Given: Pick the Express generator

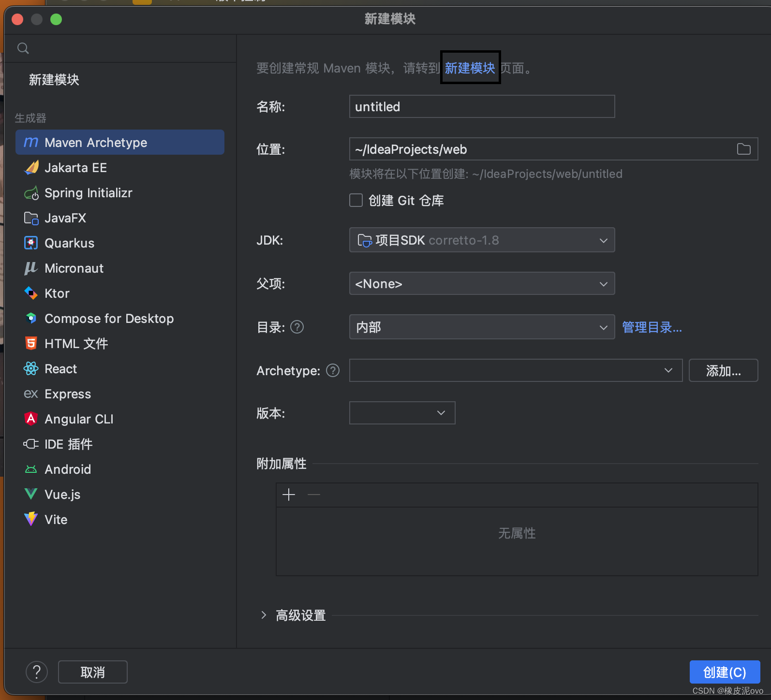Looking at the screenshot, I should coord(119,394).
